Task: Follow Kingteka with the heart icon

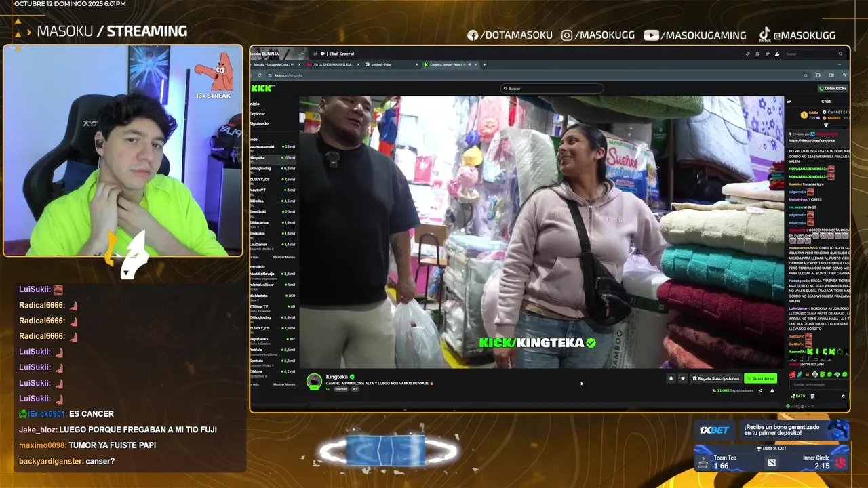Action: 683,378
